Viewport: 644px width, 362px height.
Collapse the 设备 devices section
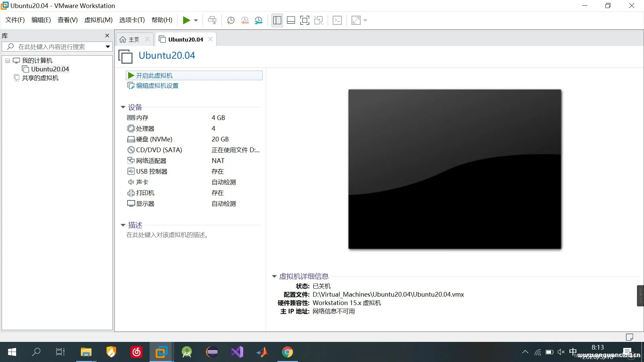click(x=123, y=107)
